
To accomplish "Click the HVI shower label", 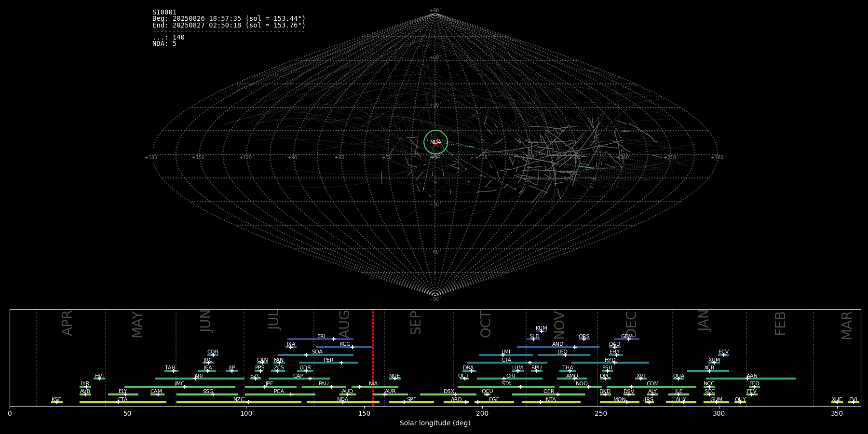I will (x=99, y=376).
